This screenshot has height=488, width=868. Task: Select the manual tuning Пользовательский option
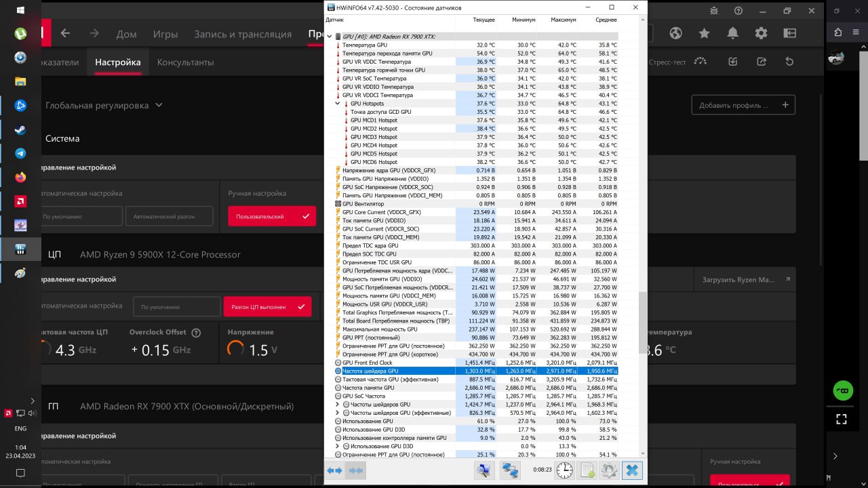(x=271, y=216)
